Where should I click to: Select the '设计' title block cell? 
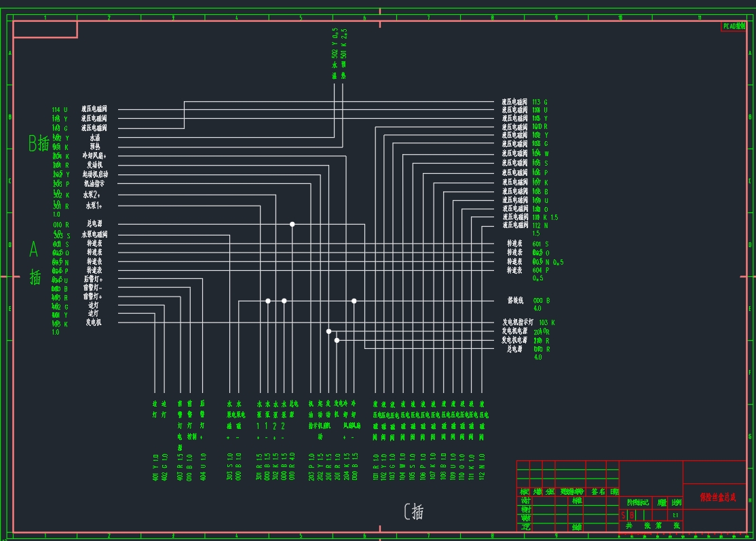[525, 500]
